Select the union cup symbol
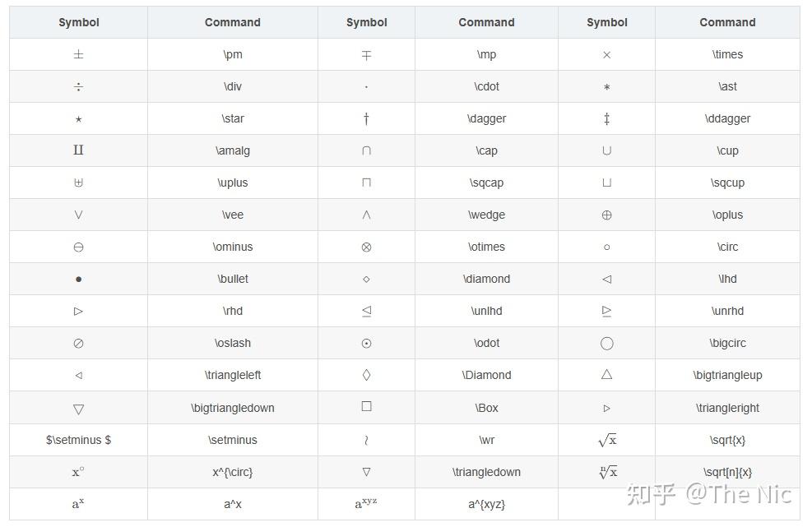 [x=607, y=151]
